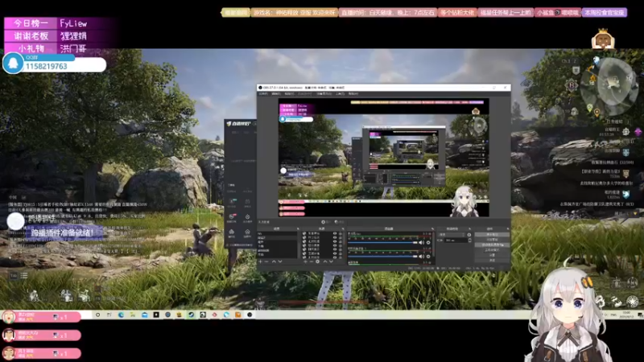Hide the fourth source in Sources list

click(x=335, y=245)
